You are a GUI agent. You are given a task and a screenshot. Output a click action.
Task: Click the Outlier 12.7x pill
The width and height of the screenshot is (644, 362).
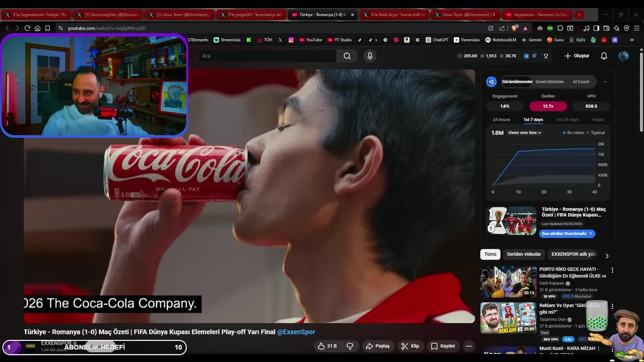548,106
